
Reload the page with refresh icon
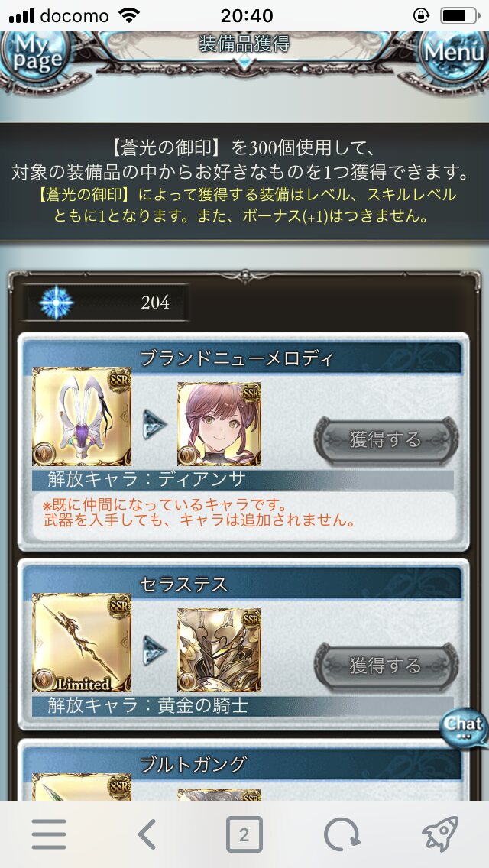click(342, 834)
